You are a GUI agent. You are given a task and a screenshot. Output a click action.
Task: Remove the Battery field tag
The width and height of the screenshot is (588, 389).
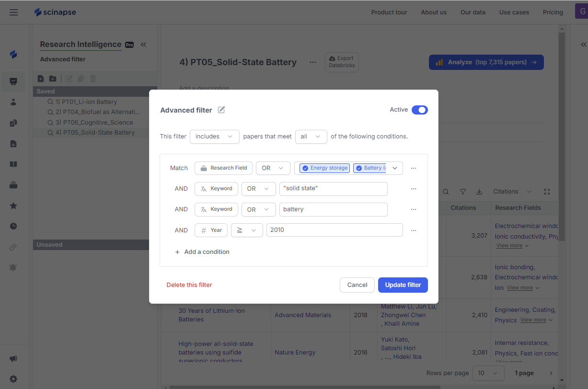click(x=359, y=168)
